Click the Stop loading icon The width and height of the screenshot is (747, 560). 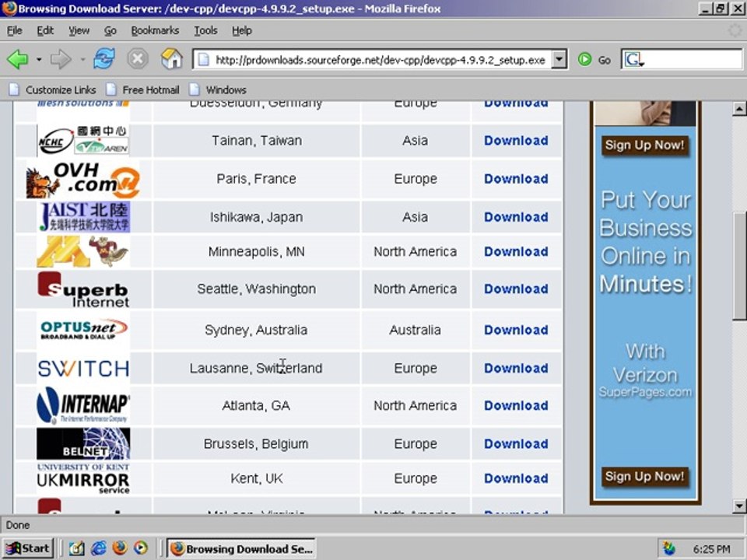(x=137, y=59)
